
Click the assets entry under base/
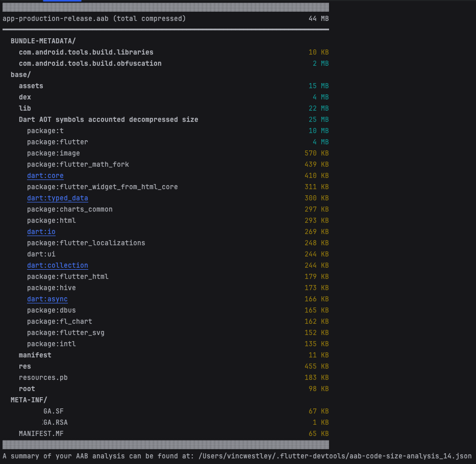click(x=31, y=86)
